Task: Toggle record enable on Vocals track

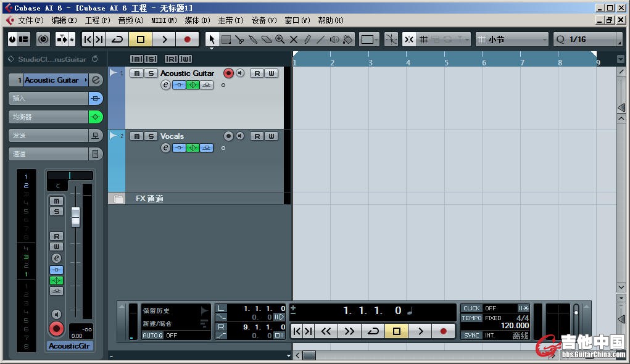Action: coord(228,136)
